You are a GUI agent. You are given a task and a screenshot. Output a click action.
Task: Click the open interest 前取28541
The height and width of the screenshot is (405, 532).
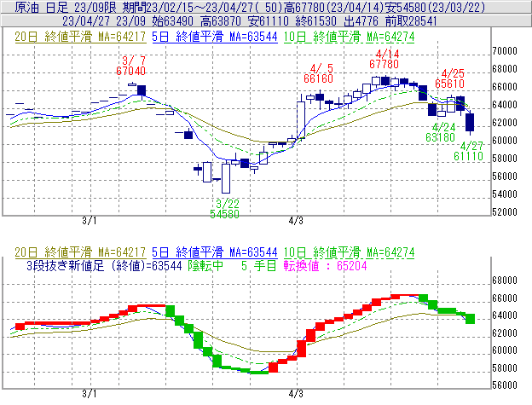(x=411, y=21)
